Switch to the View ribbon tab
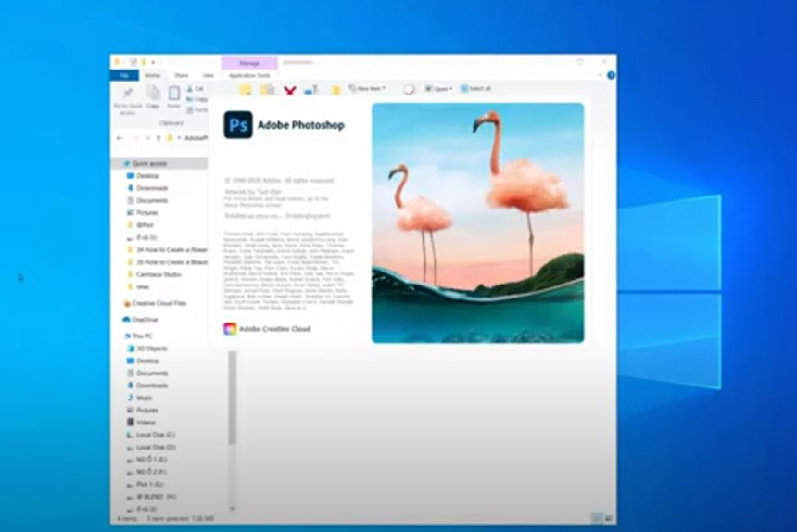 pos(209,75)
